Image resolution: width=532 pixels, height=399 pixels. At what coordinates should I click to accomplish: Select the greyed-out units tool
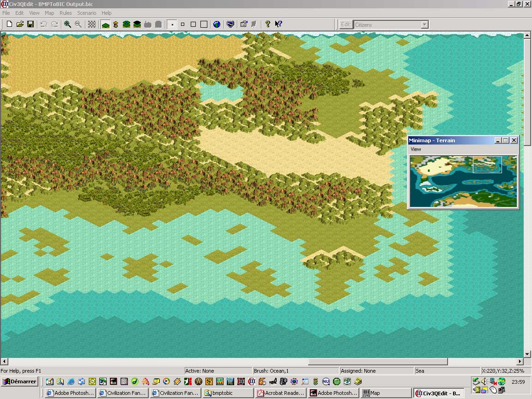click(158, 24)
